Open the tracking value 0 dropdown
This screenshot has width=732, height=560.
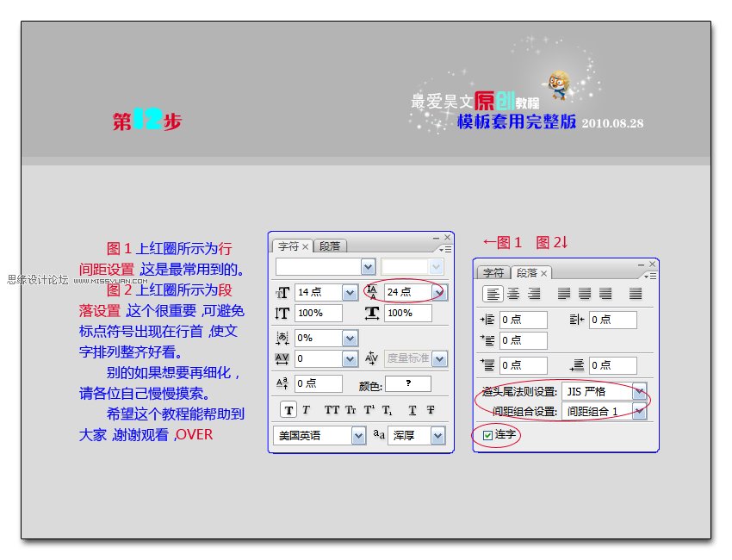point(350,358)
